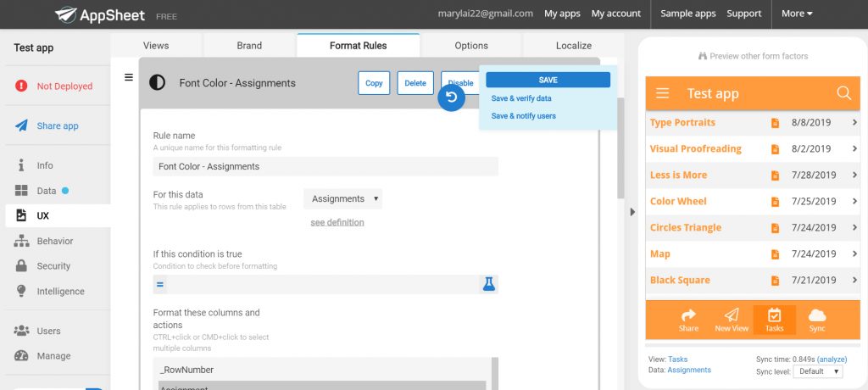Select the UX section icon
Image resolution: width=868 pixels, height=390 pixels.
pos(21,215)
